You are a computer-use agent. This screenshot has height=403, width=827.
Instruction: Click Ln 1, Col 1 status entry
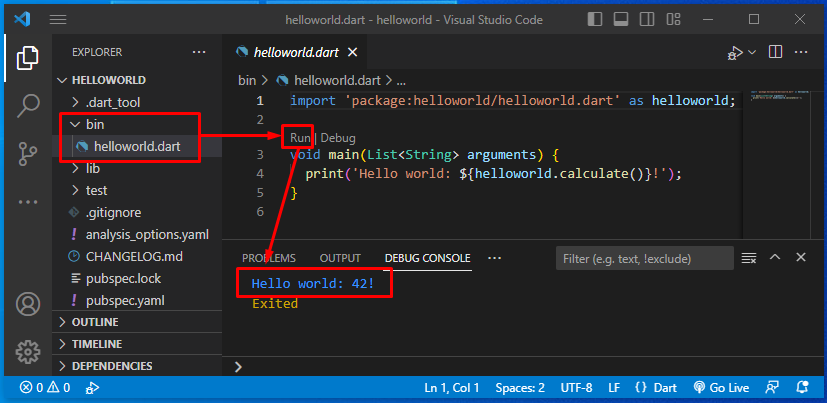[x=452, y=388]
